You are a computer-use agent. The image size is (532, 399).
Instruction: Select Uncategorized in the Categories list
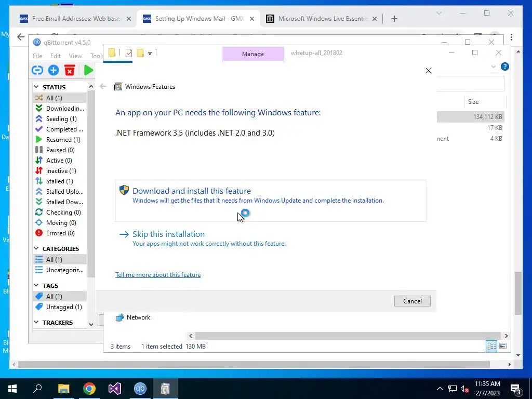pyautogui.click(x=60, y=270)
